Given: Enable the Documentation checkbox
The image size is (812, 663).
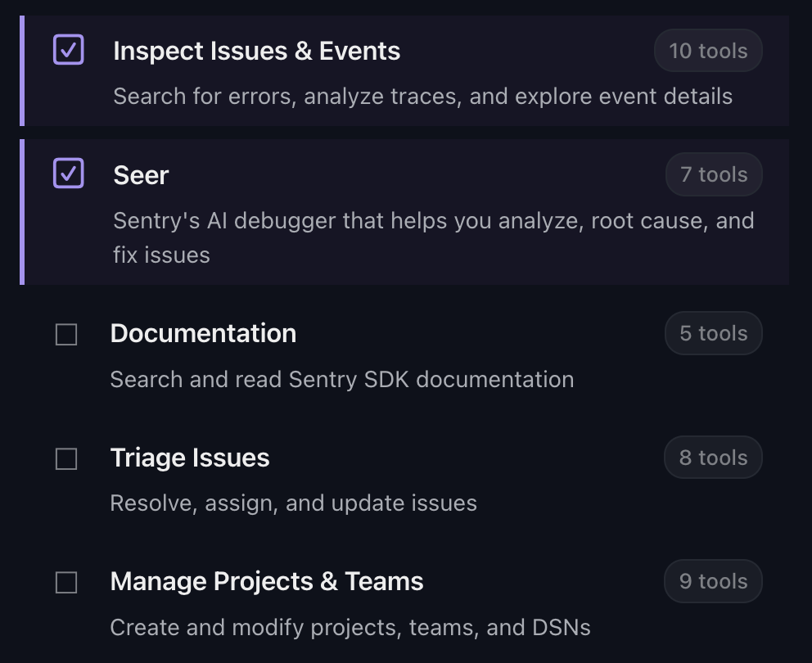Looking at the screenshot, I should [66, 335].
